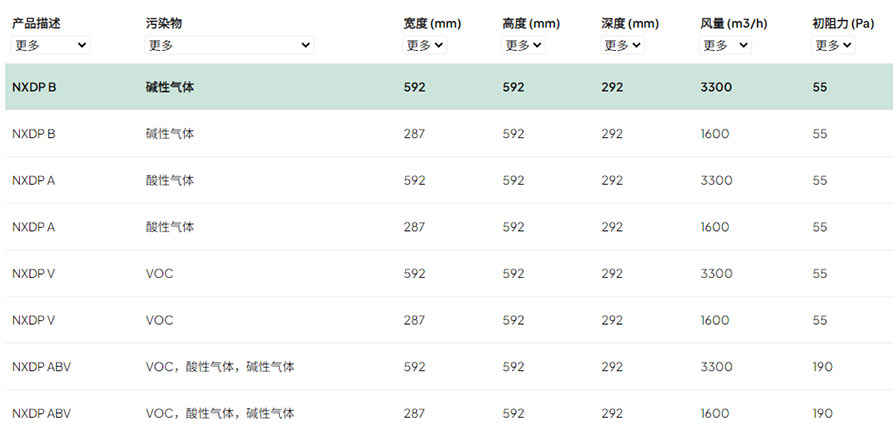
Task: Click the 产品描述 column header
Action: click(36, 24)
